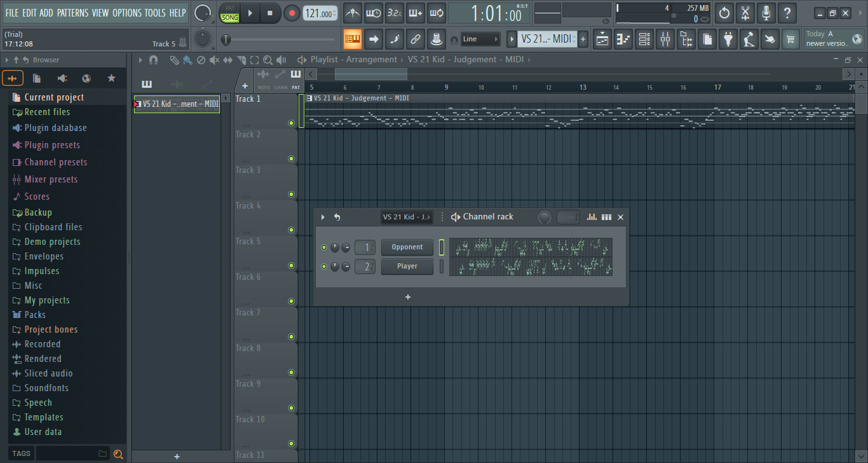Open the Piano roll from the toolbar
Image resolution: width=868 pixels, height=463 pixels.
tap(623, 39)
